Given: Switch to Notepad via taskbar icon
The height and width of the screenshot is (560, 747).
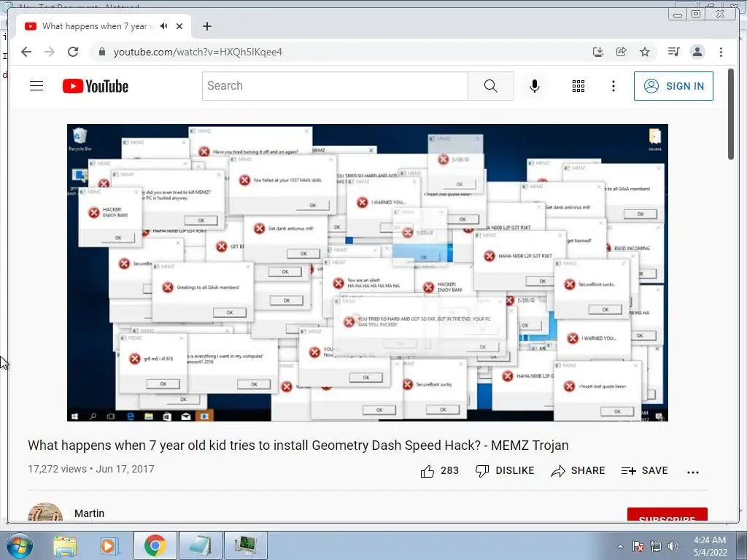Looking at the screenshot, I should 200,545.
